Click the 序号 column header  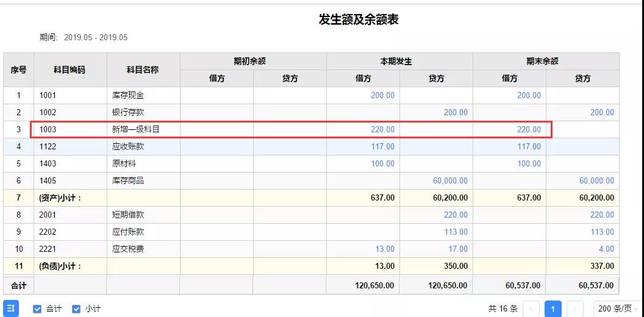pyautogui.click(x=18, y=70)
